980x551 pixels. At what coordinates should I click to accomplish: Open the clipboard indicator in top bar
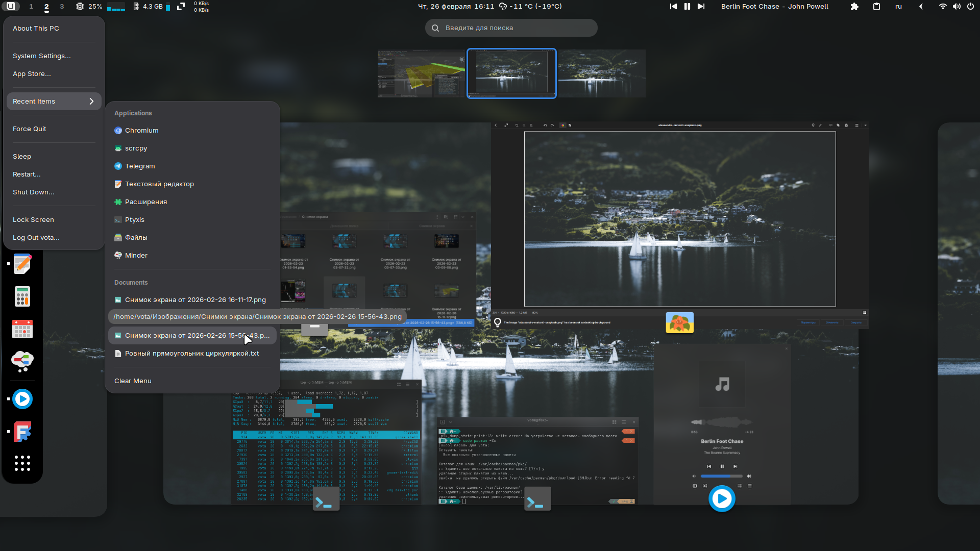876,7
